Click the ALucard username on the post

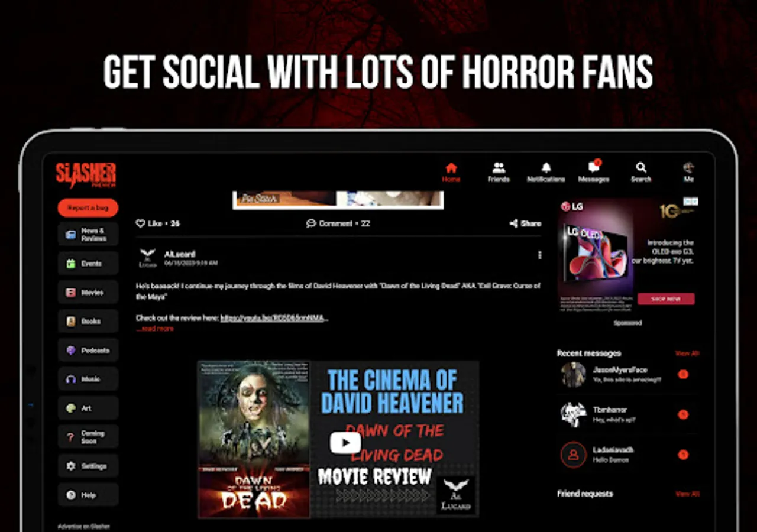(180, 254)
